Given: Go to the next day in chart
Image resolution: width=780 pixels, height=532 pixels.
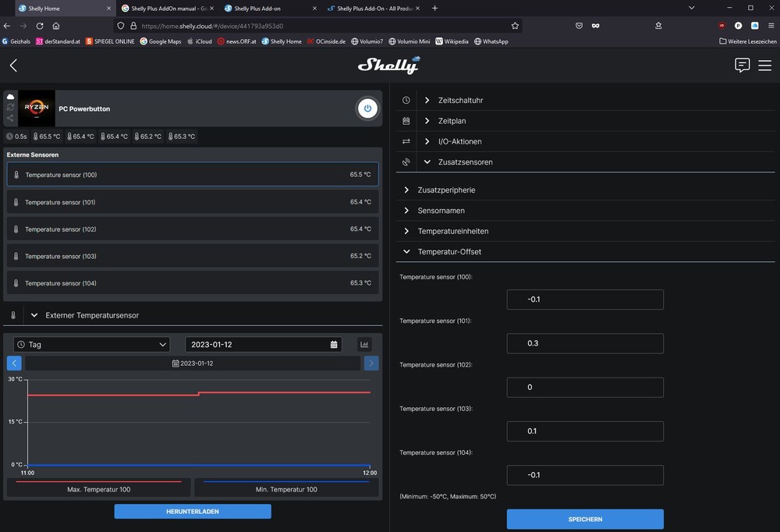Looking at the screenshot, I should coord(371,364).
